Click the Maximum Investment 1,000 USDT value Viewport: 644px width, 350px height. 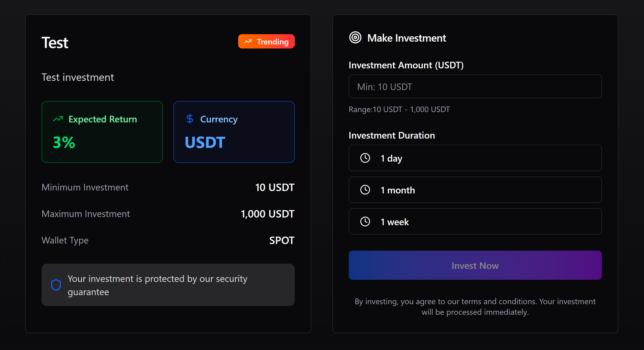(267, 214)
